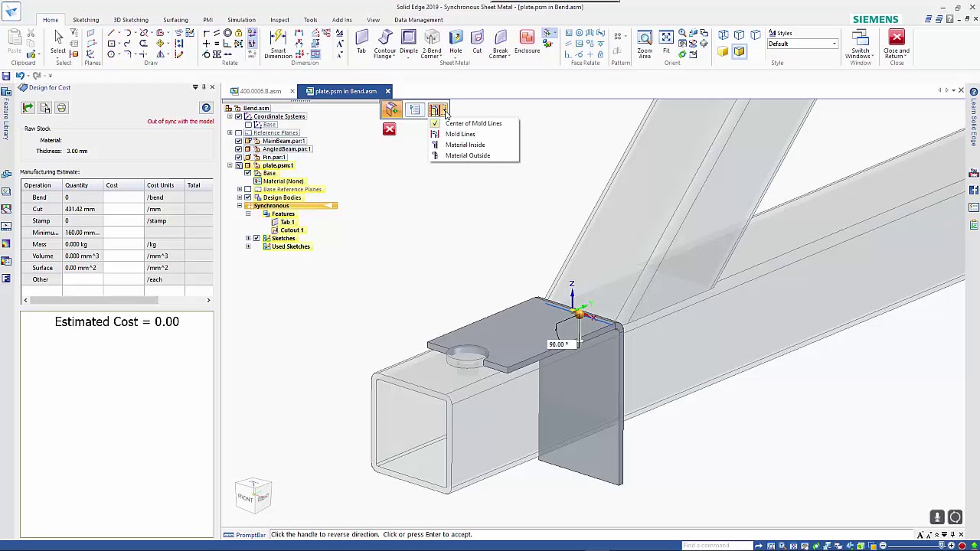Switch to the Simulation ribbon tab
This screenshot has width=980, height=551.
(x=241, y=20)
